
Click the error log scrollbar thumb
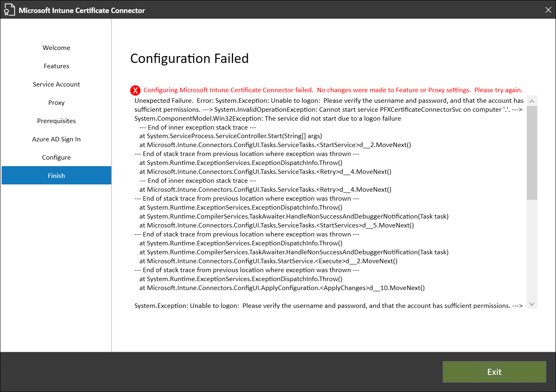pyautogui.click(x=532, y=153)
